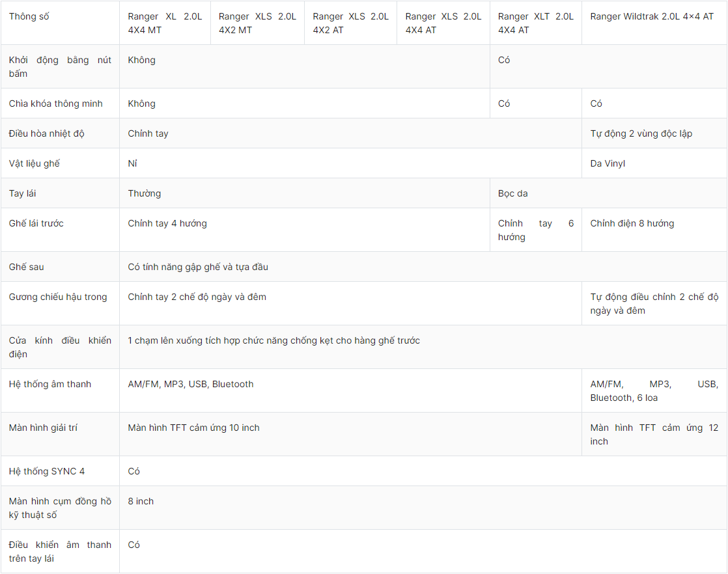Click the XLT column "Có" for Chìa khóa thông minh

click(504, 104)
